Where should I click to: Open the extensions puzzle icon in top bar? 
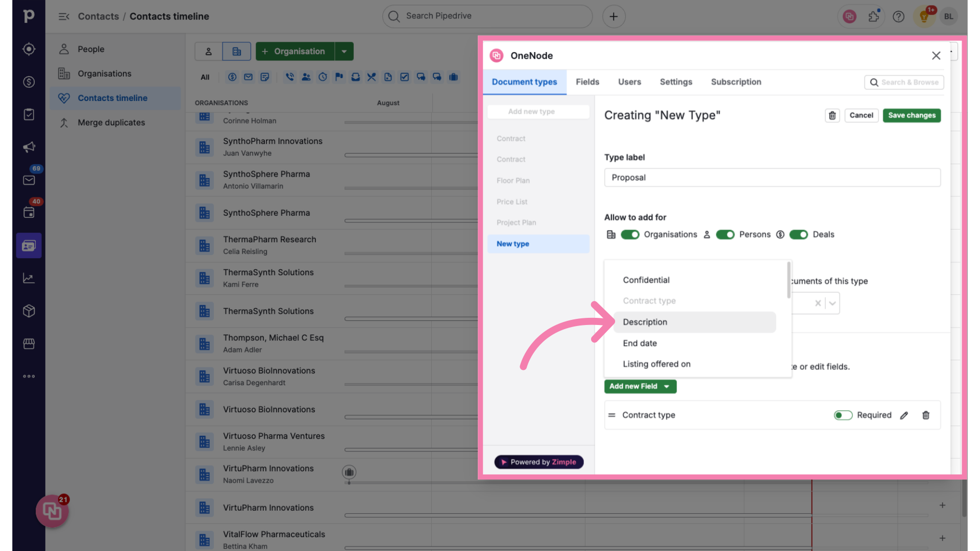[x=874, y=16]
